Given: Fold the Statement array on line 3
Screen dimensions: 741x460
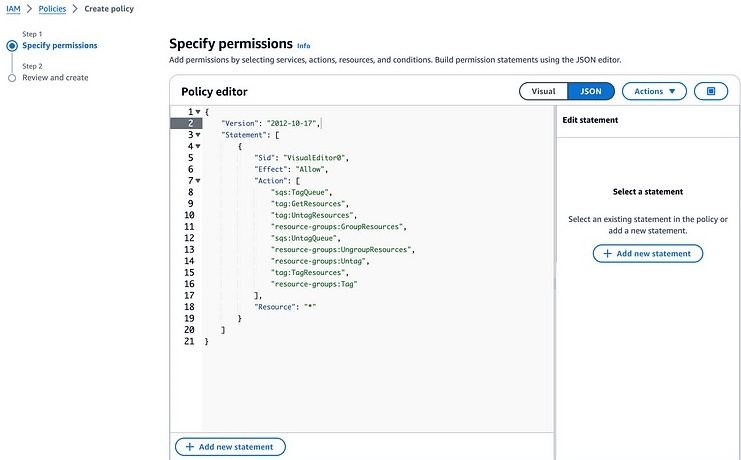Looking at the screenshot, I should 198,134.
